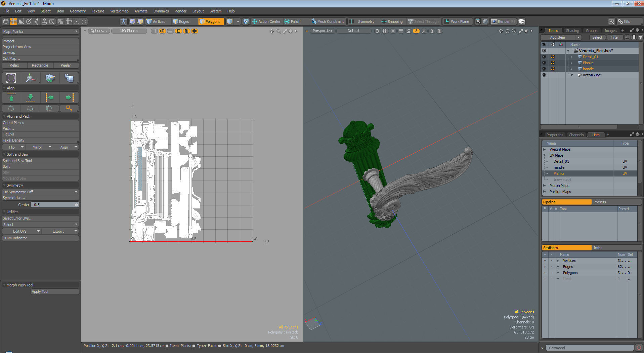
Task: Click the shield icon before Action Center
Action: (x=246, y=22)
